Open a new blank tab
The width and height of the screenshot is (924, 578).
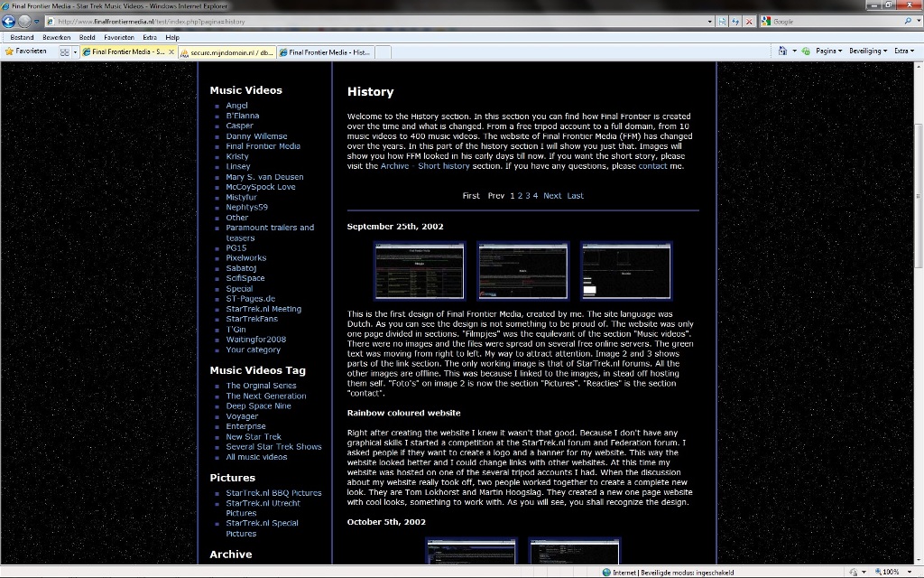tap(383, 52)
